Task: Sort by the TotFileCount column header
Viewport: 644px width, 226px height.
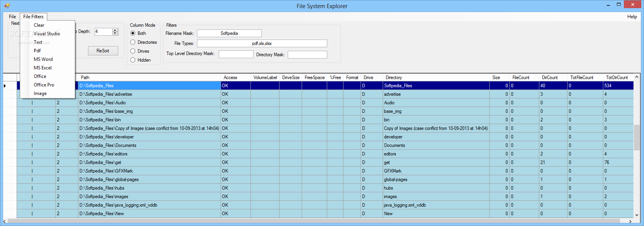Action: click(585, 78)
